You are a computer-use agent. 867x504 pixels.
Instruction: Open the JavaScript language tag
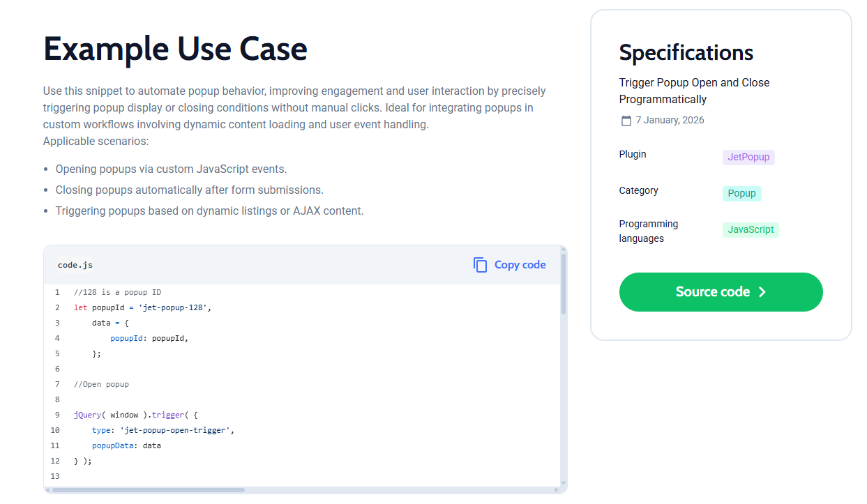[x=751, y=230]
